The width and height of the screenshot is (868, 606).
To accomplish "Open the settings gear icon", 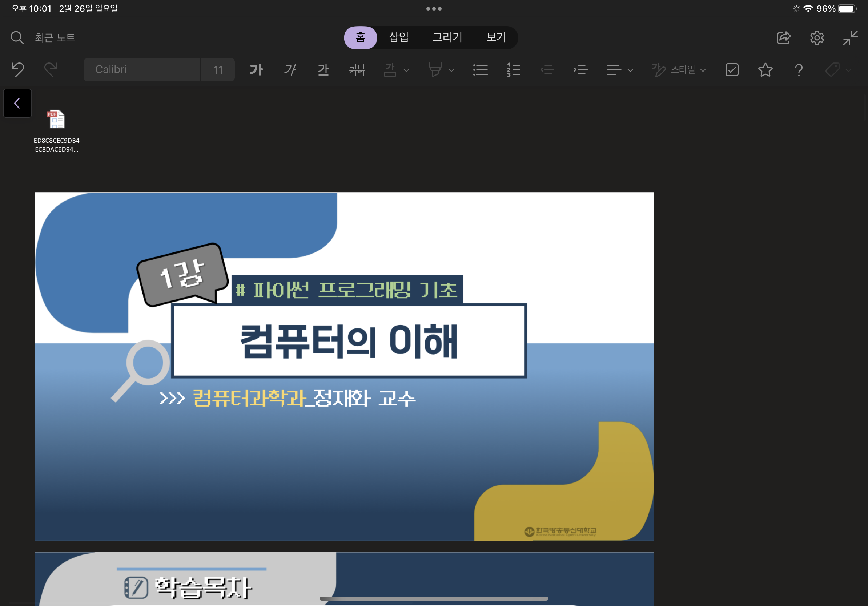I will point(817,37).
